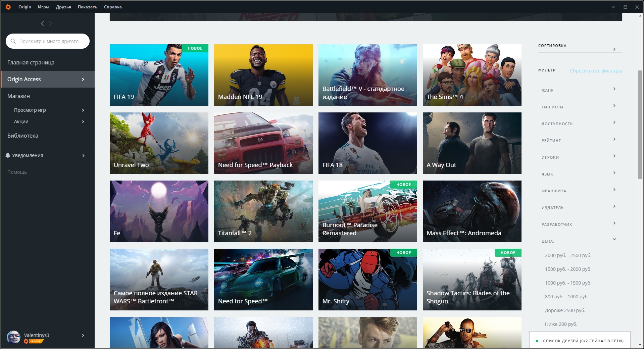The height and width of the screenshot is (349, 644).
Task: Open Need for Speed Payback tile
Action: point(263,143)
